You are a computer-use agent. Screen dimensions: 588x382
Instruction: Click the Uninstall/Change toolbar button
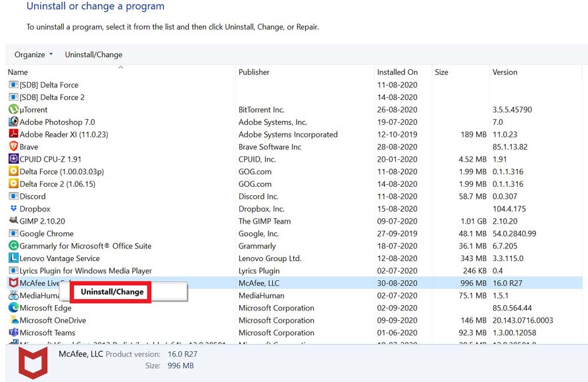(x=93, y=55)
